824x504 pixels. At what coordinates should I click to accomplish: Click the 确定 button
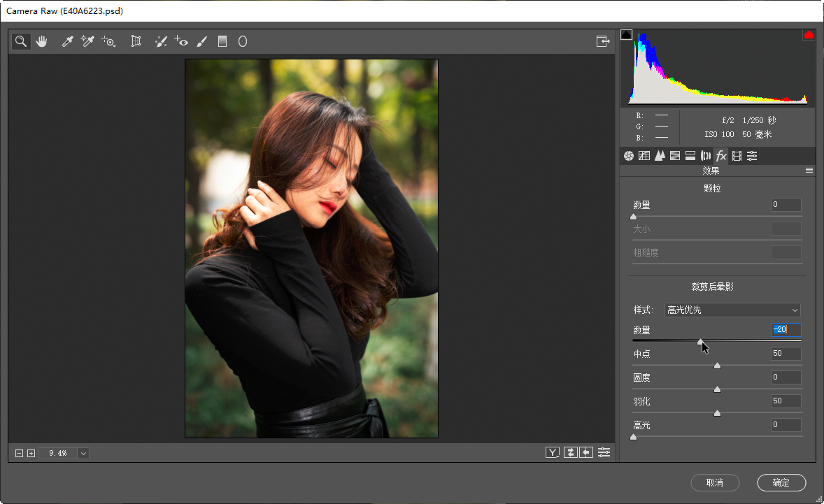click(x=781, y=482)
